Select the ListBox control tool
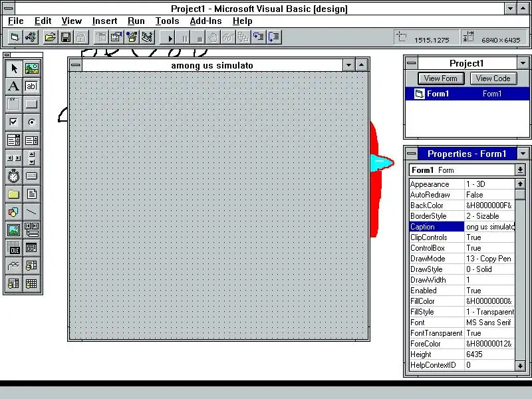532x399 pixels. pyautogui.click(x=31, y=140)
